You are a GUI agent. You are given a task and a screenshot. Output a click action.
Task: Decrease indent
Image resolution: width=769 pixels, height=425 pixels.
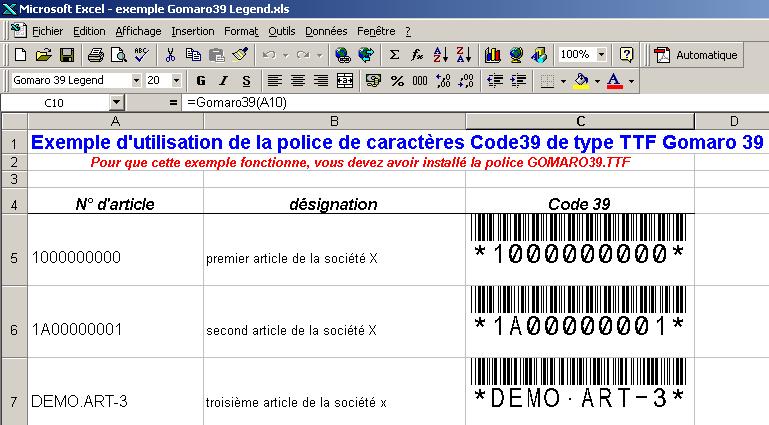pyautogui.click(x=495, y=80)
